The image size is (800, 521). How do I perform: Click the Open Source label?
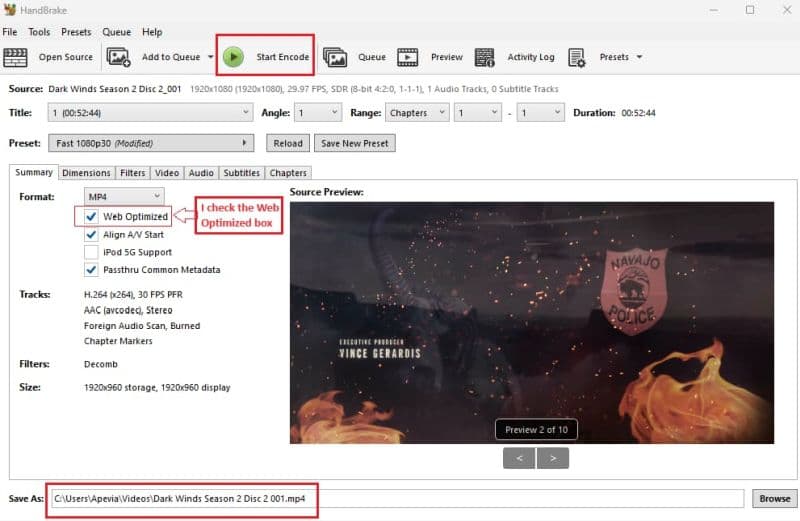coord(66,57)
